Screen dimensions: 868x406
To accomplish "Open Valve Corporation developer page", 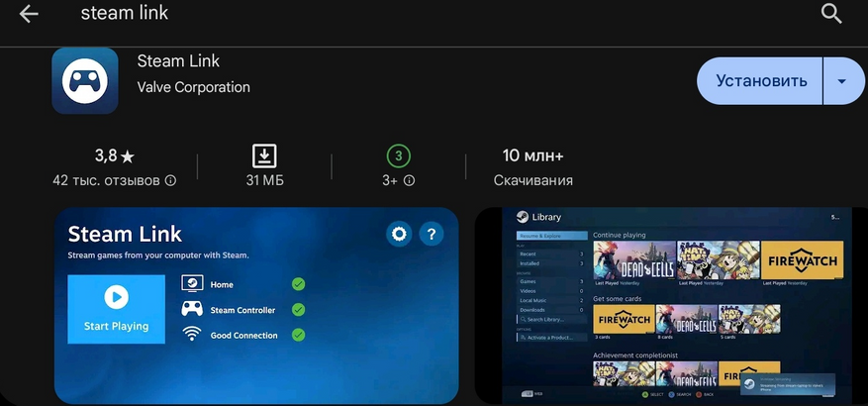I will click(193, 87).
